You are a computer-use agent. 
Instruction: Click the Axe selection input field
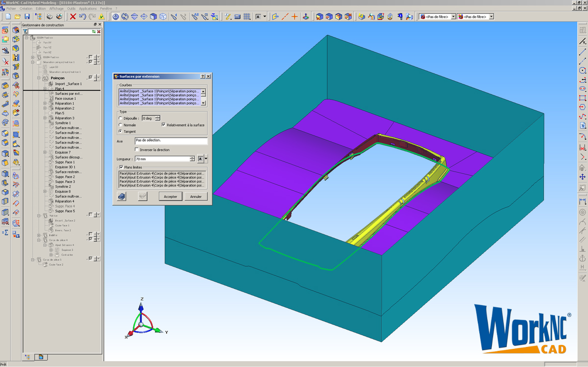(x=171, y=141)
